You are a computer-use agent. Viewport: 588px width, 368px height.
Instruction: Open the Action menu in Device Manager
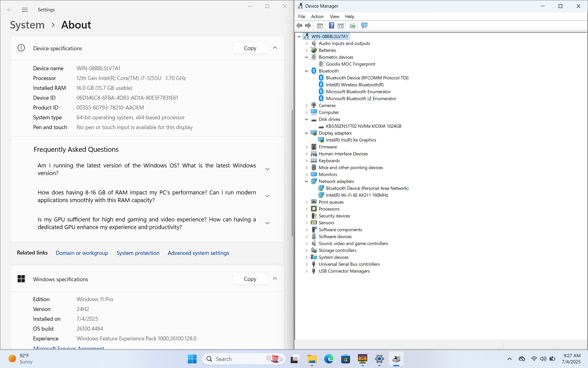(317, 17)
